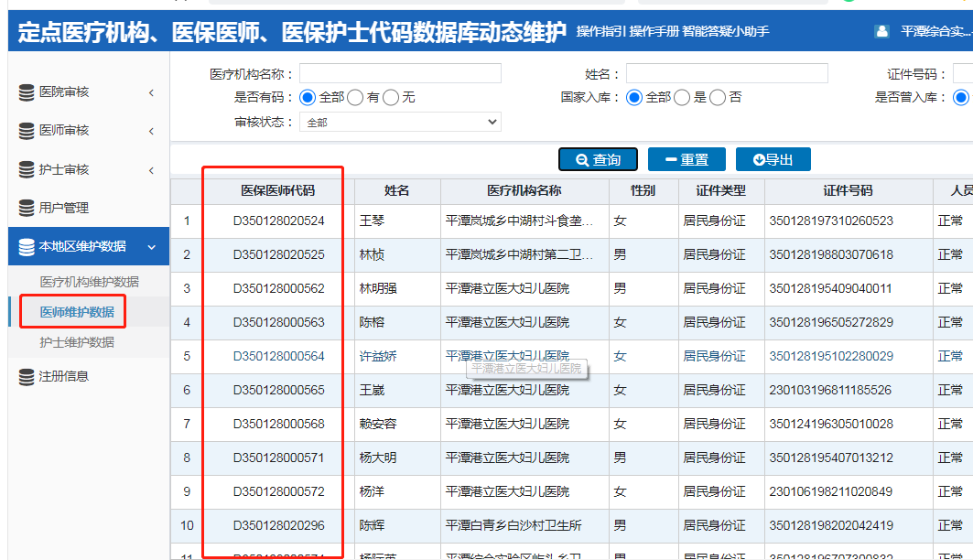The image size is (973, 560).
Task: Select 医师维护数据 submenu item
Action: click(x=77, y=312)
